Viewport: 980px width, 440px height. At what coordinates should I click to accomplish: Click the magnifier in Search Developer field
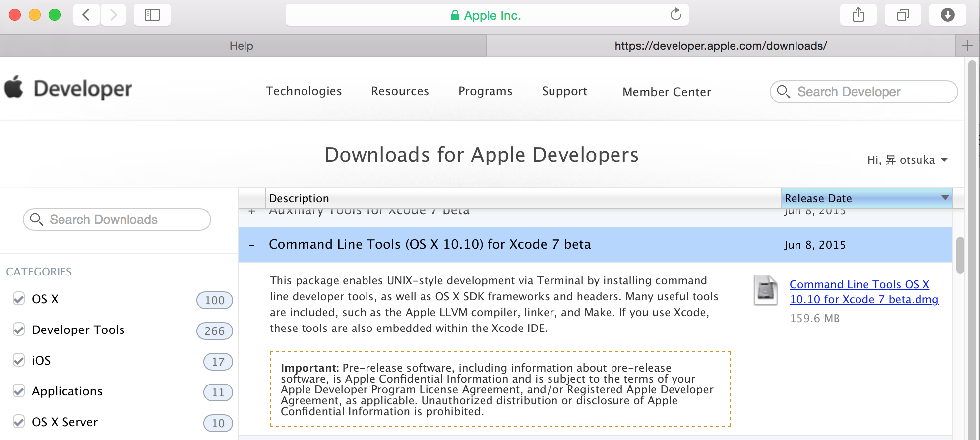pos(783,92)
